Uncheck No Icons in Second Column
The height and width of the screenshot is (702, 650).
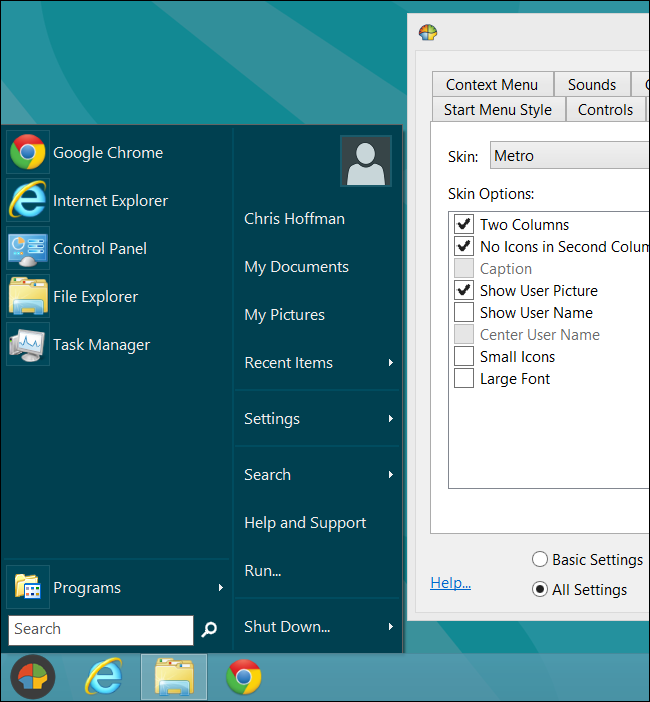[x=464, y=246]
